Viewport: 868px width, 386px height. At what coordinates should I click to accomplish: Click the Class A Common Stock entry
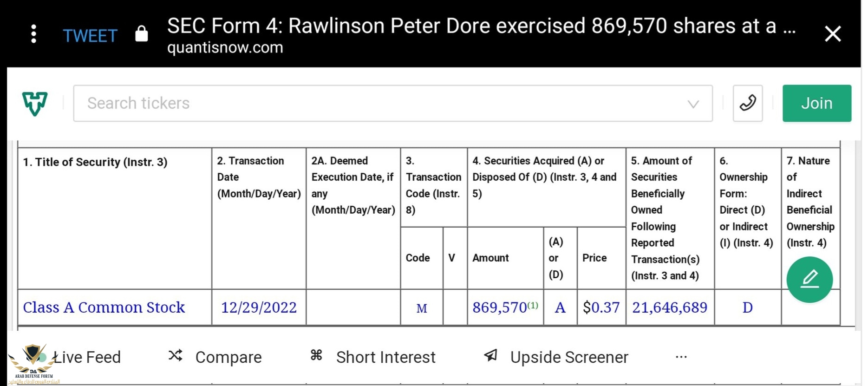click(x=104, y=307)
